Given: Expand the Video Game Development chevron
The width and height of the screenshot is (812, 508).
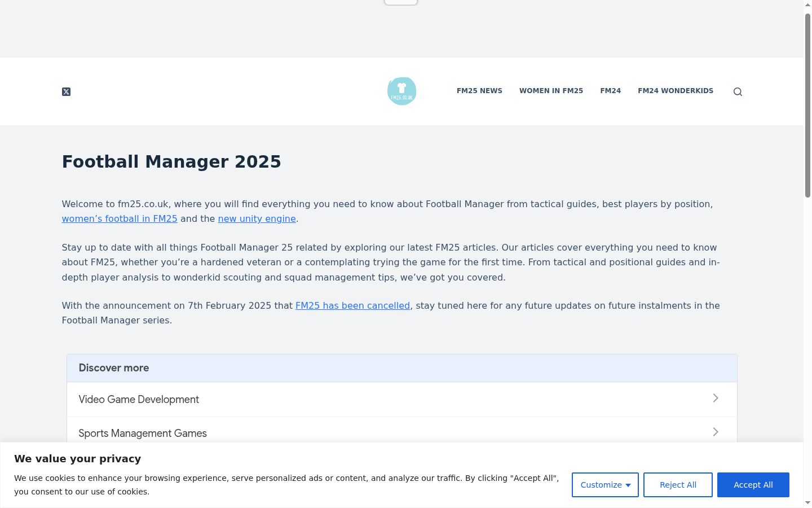Looking at the screenshot, I should pyautogui.click(x=716, y=398).
